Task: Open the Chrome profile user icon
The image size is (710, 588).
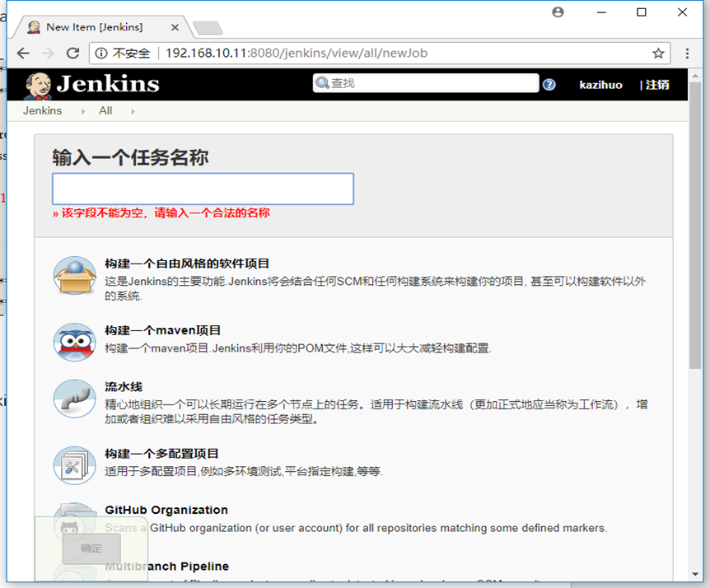Action: click(x=558, y=12)
